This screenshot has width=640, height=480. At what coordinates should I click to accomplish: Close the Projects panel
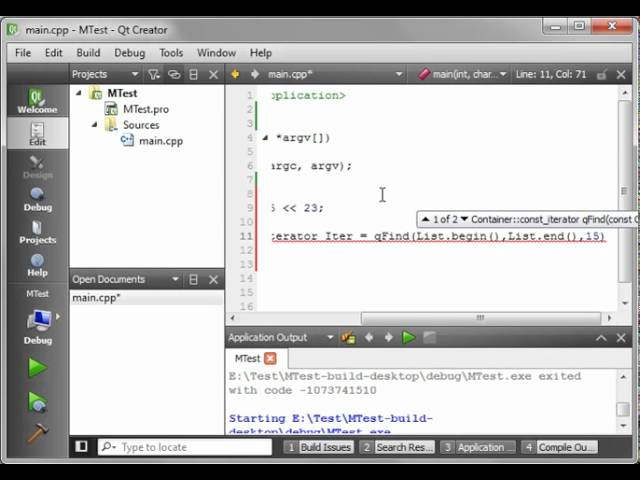click(x=213, y=74)
